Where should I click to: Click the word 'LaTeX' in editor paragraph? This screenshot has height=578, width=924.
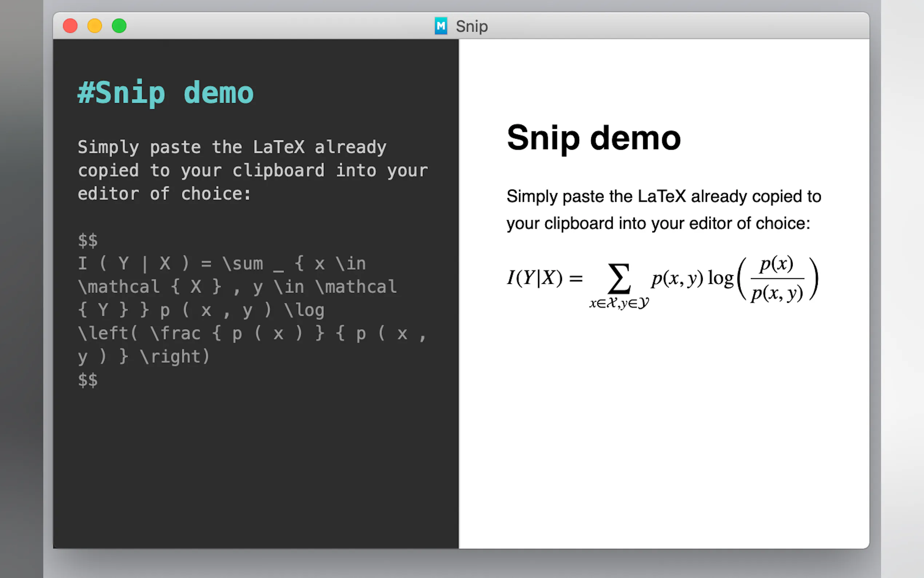[279, 147]
